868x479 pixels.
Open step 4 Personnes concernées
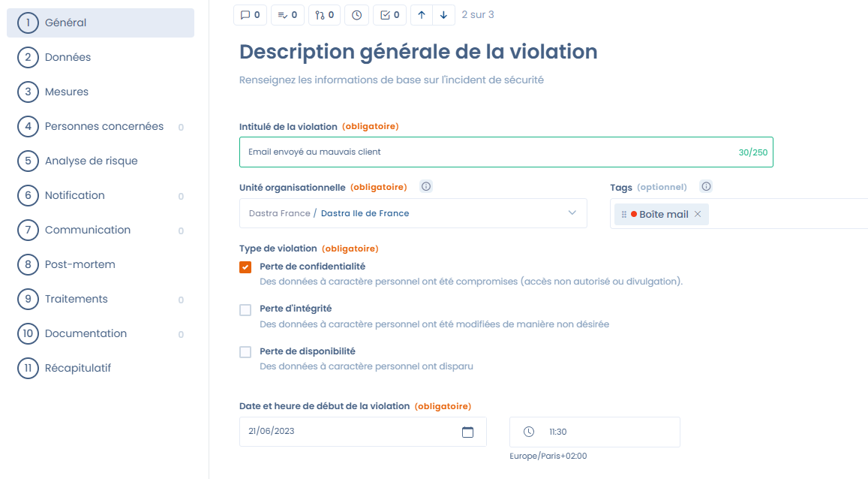point(101,127)
